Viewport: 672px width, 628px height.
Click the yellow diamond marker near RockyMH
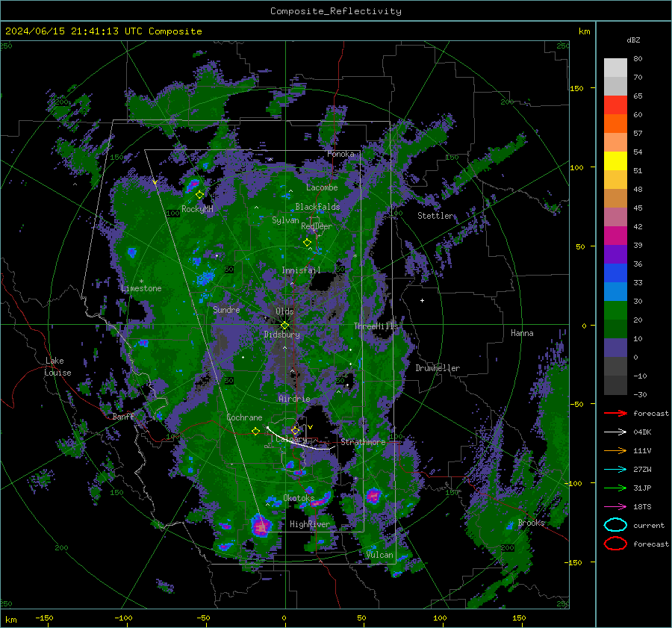coord(199,195)
